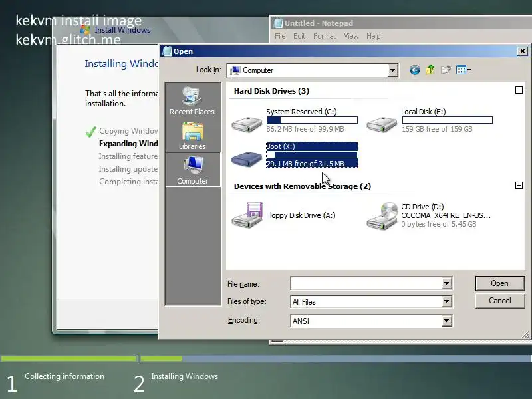This screenshot has width=532, height=399.
Task: Click the Collecting information step 1 label
Action: (65, 376)
